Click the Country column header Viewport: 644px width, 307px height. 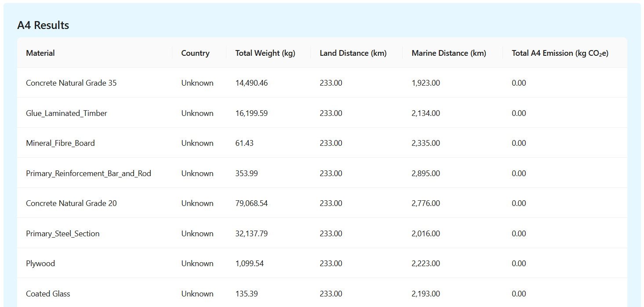195,53
